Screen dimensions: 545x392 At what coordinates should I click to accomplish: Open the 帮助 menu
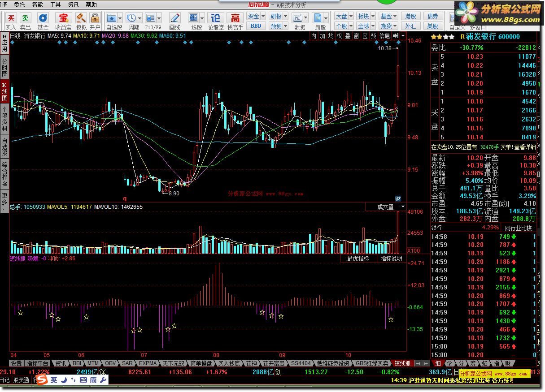pyautogui.click(x=91, y=4)
